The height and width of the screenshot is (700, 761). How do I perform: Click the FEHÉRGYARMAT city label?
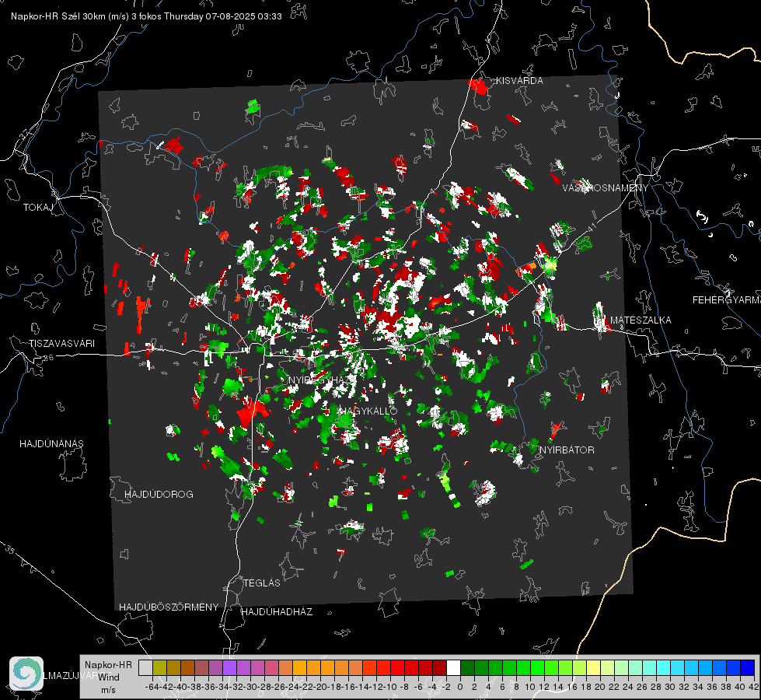[727, 299]
